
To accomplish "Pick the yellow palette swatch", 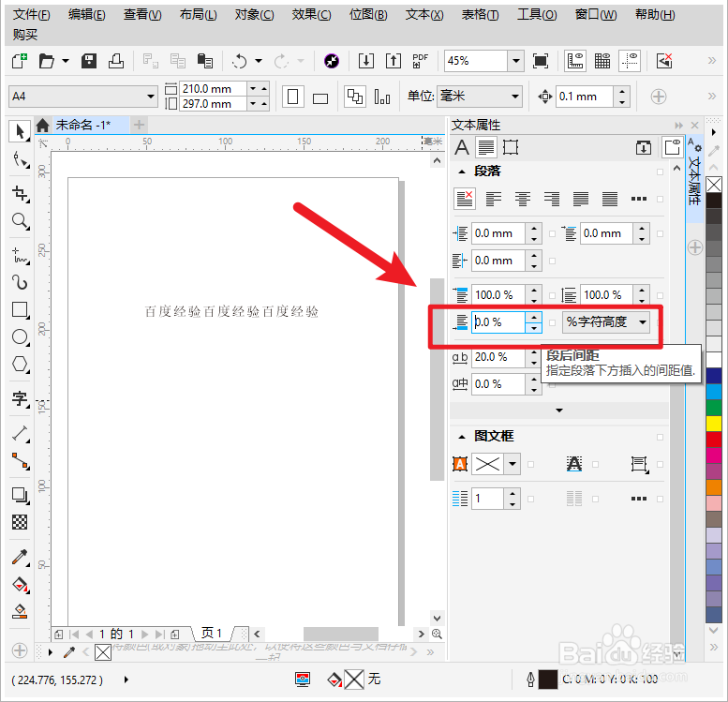I will click(x=714, y=424).
